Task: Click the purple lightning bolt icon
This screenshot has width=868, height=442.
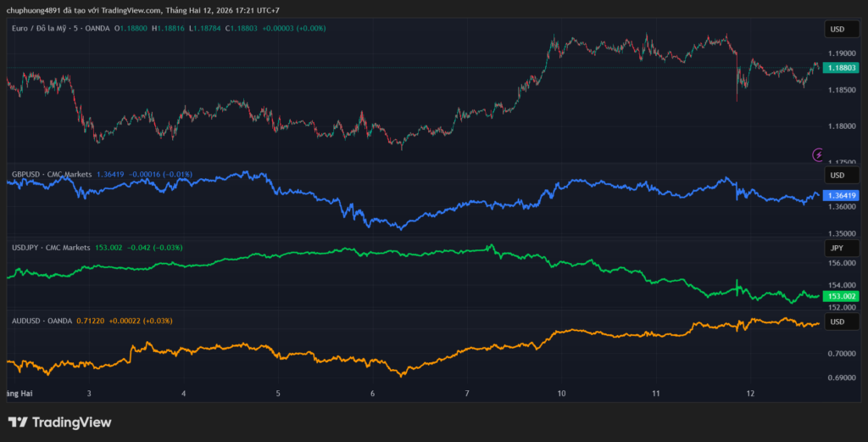Action: point(818,154)
